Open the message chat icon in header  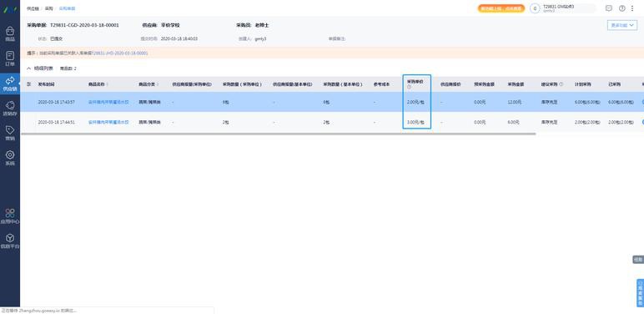(x=609, y=8)
